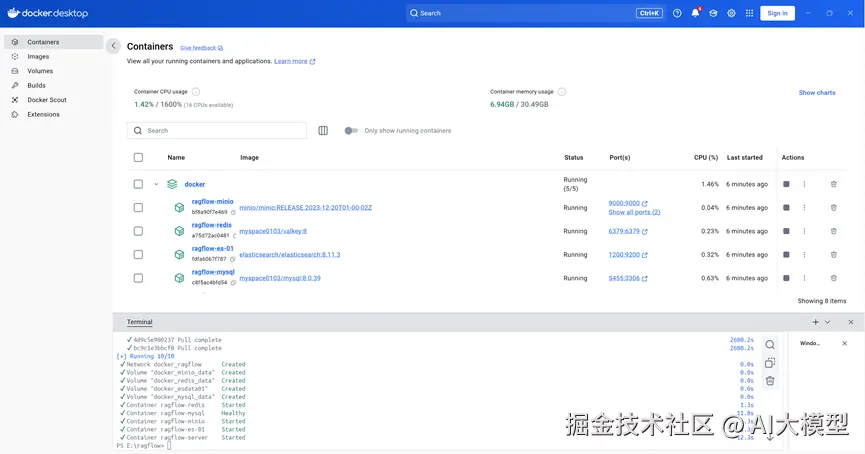Viewport: 865px width, 454px height.
Task: Delete the docker compose group
Action: tap(834, 184)
